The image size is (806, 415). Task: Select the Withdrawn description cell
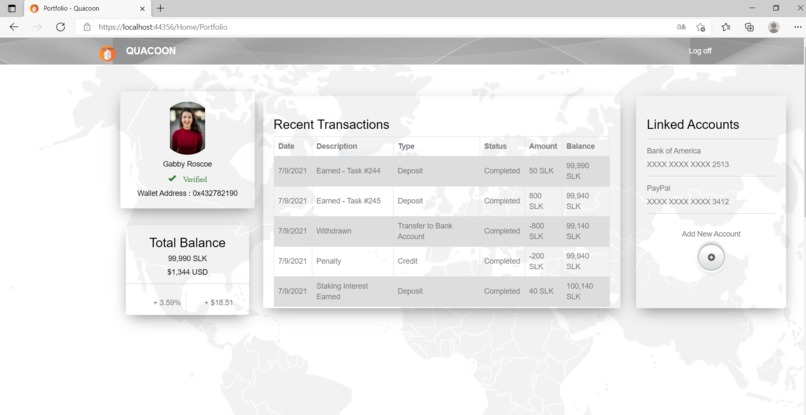pos(353,231)
